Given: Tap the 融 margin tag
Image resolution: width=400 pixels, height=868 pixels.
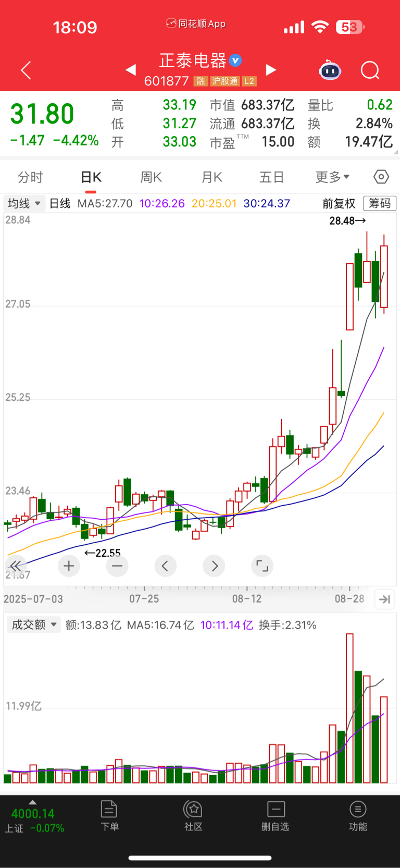Looking at the screenshot, I should pyautogui.click(x=201, y=81).
